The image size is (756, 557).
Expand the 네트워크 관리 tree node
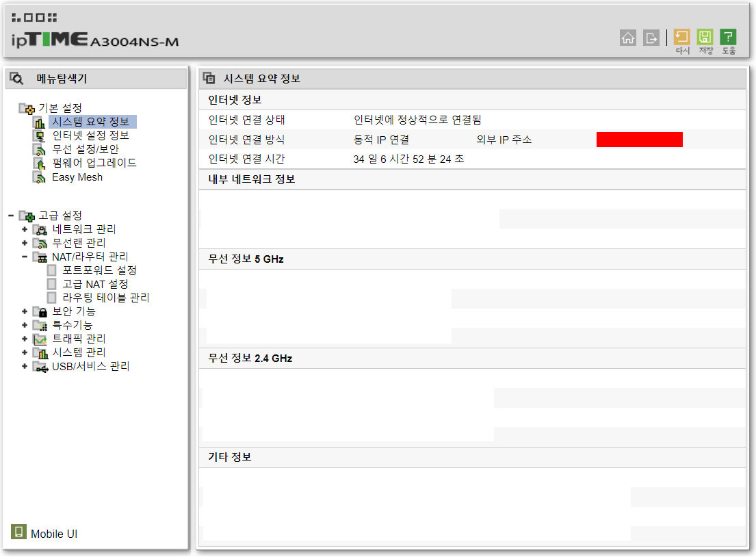(x=25, y=229)
